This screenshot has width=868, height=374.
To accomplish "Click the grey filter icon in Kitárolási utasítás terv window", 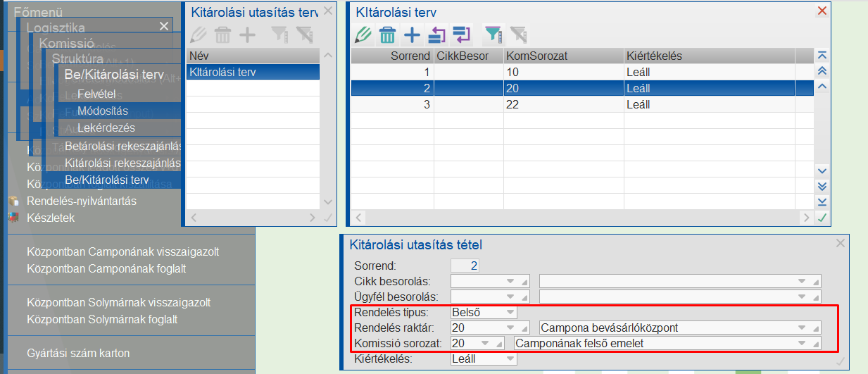I will click(279, 34).
